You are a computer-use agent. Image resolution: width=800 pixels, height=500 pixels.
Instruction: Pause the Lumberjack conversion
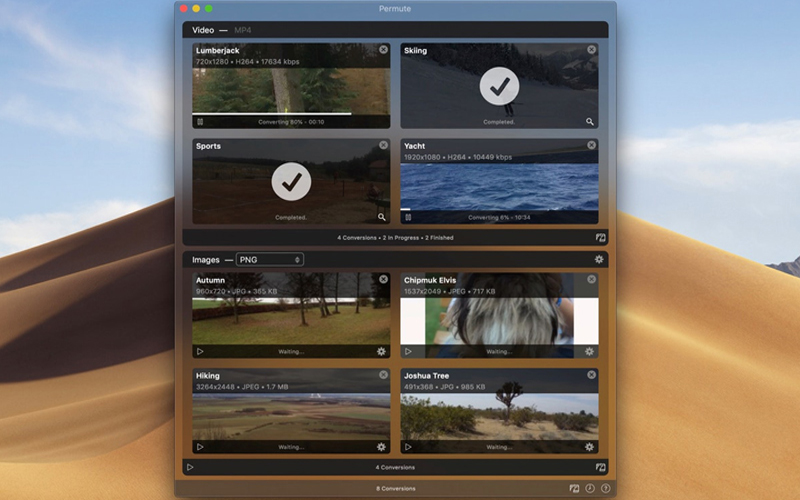pyautogui.click(x=200, y=122)
